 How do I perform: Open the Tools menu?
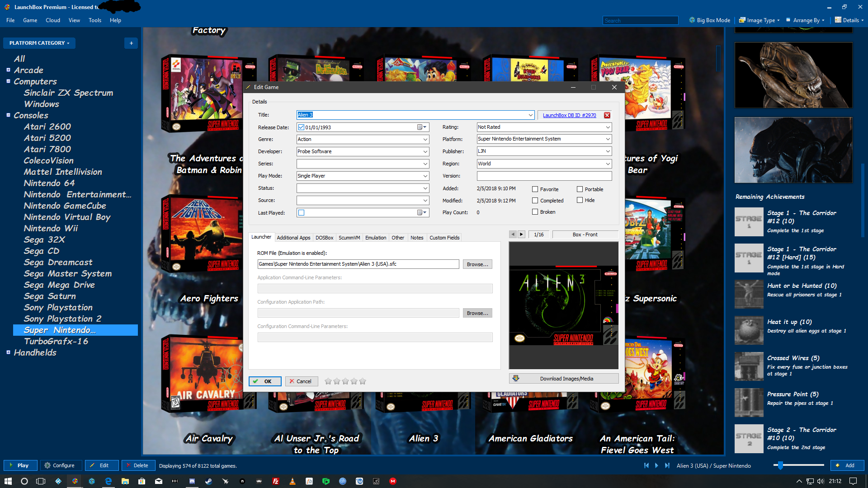(x=95, y=20)
